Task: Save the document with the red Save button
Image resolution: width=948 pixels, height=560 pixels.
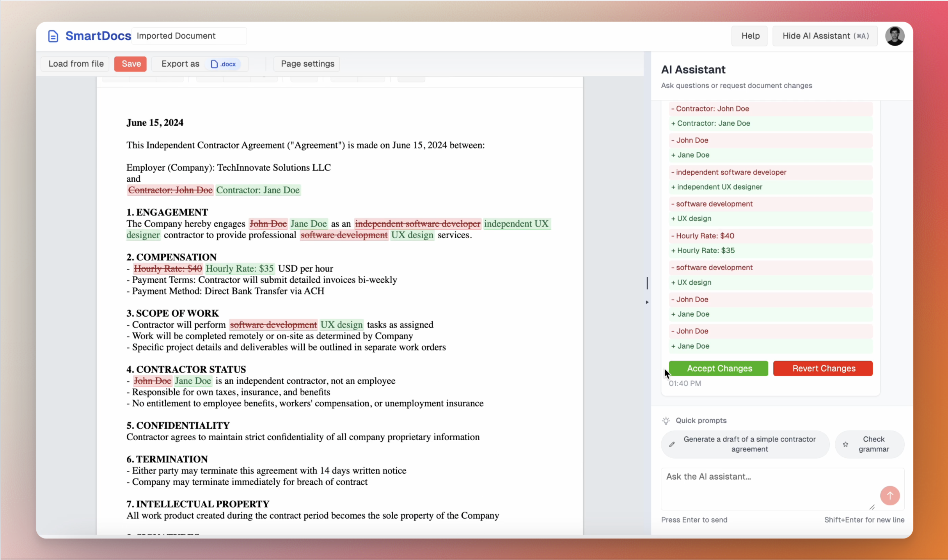Action: tap(131, 64)
